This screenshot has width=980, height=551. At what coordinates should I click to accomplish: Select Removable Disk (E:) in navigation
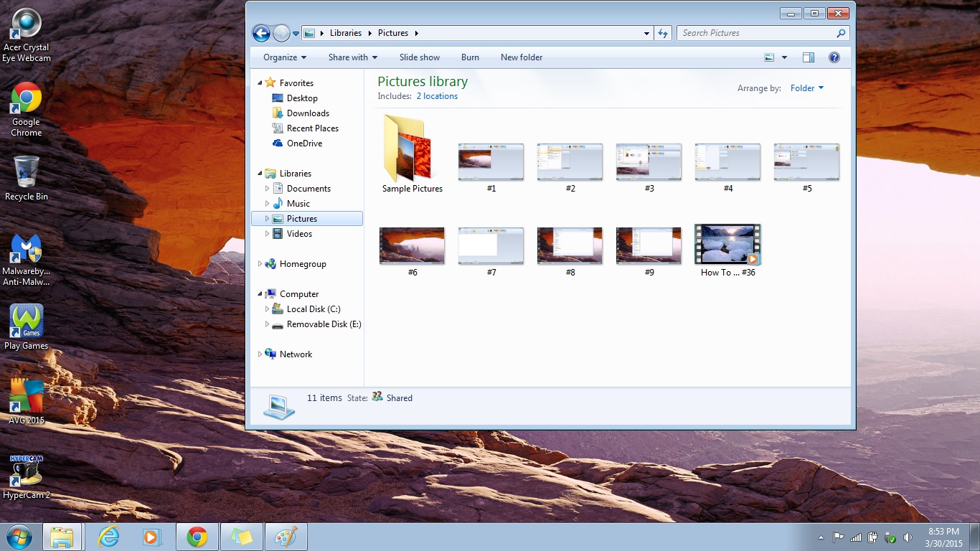coord(324,324)
